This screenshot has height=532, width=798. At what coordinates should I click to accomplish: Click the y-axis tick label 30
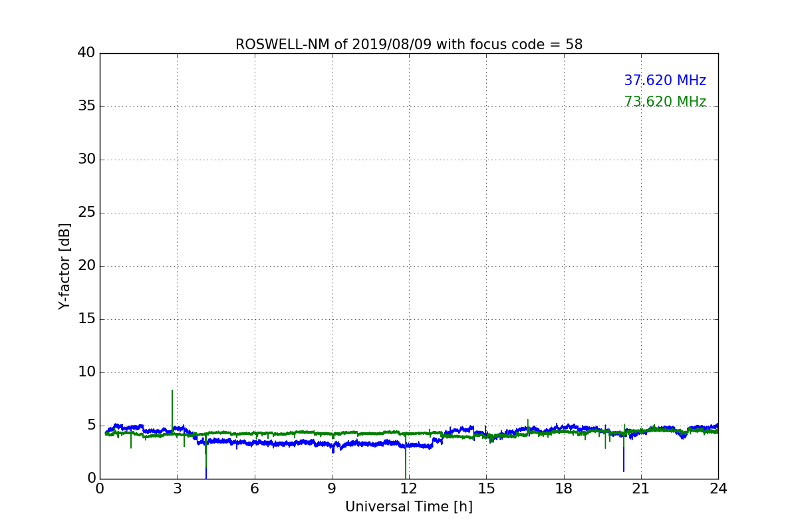coord(86,160)
